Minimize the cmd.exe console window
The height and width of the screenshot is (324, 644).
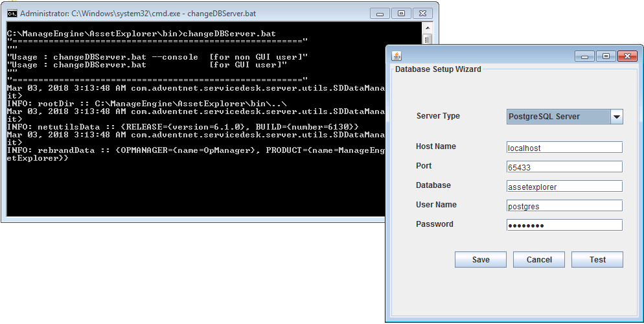(380, 14)
